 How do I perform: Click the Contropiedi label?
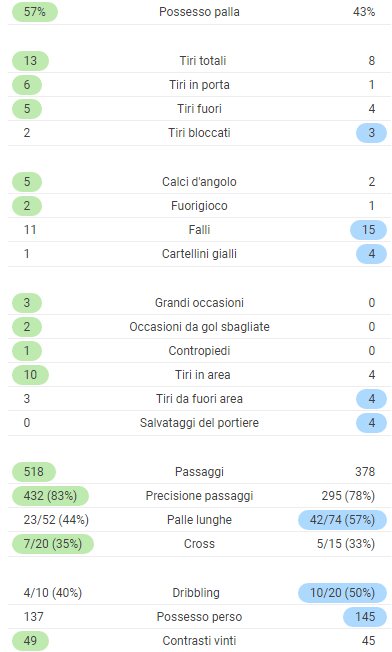199,351
